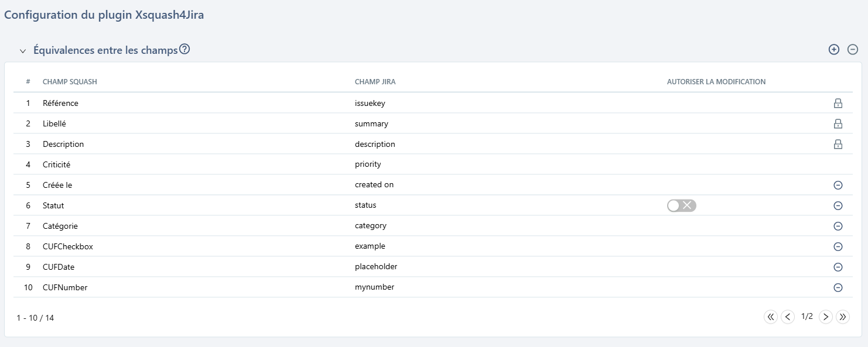This screenshot has height=347, width=868.
Task: Sort by CHAMP SQUASH column header
Action: click(70, 82)
